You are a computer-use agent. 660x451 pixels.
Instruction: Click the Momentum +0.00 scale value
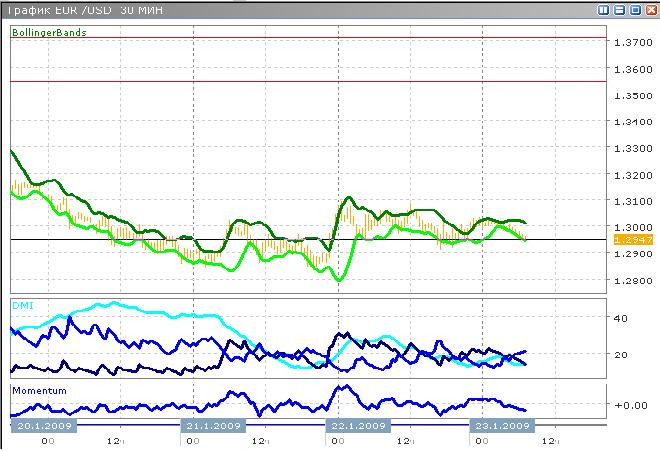pyautogui.click(x=629, y=405)
